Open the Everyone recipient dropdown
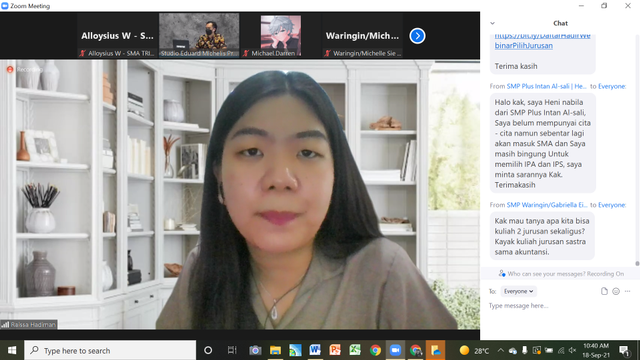 point(518,291)
